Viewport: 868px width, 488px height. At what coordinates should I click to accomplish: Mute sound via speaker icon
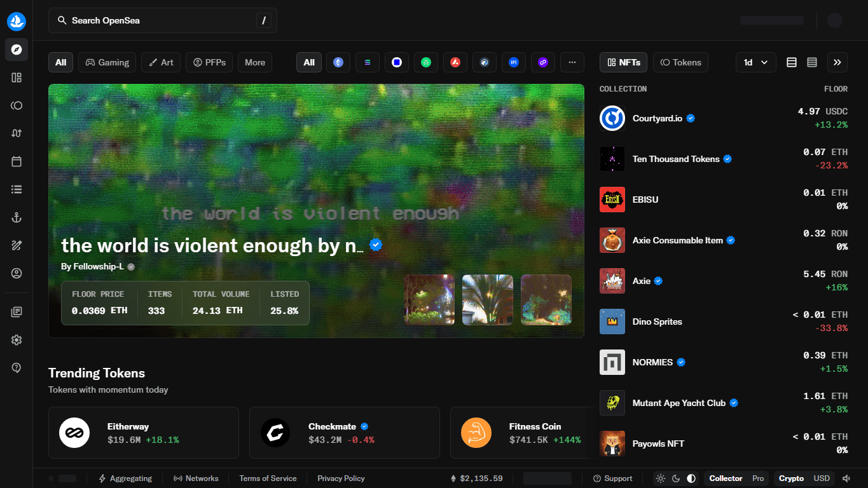click(x=846, y=478)
